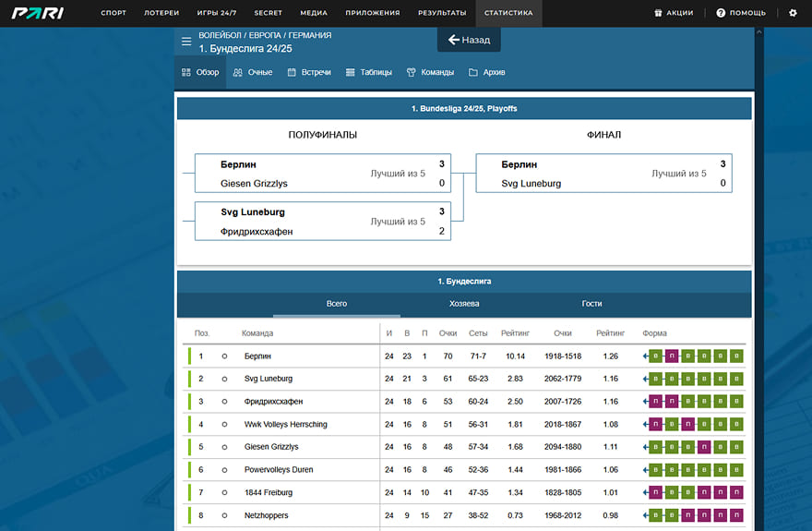Open the settings gear icon
Viewport: 812px width, 531px height.
coord(793,13)
